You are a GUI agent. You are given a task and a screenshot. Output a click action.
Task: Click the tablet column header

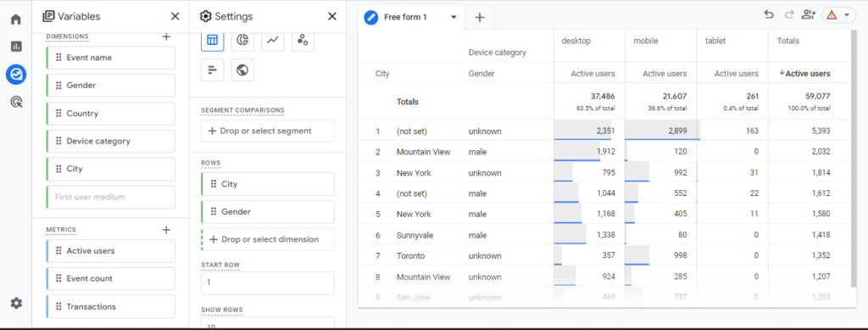pos(715,41)
